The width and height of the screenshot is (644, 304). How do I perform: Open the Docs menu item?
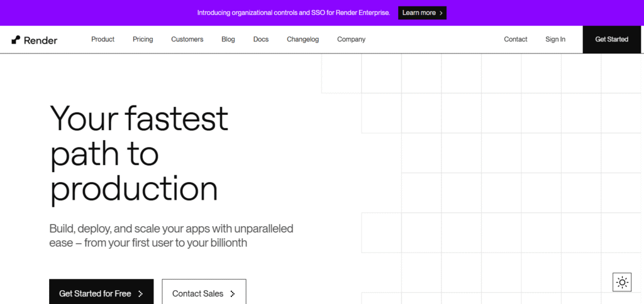(261, 40)
